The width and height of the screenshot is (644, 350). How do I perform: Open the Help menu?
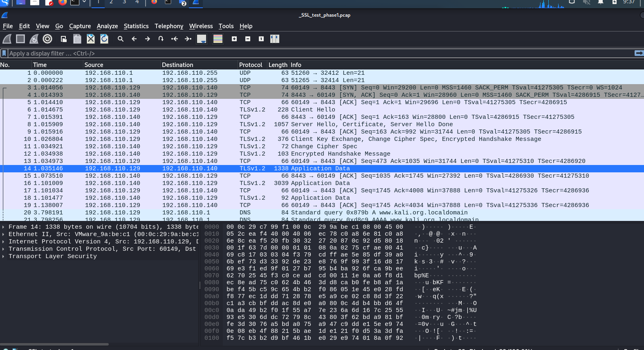[246, 26]
